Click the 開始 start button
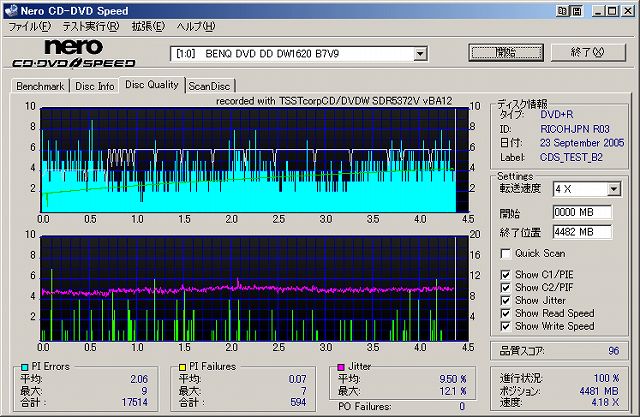The image size is (640, 417). pyautogui.click(x=506, y=53)
